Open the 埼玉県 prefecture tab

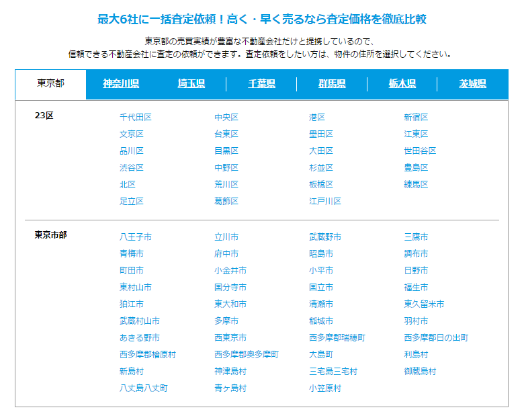click(191, 84)
